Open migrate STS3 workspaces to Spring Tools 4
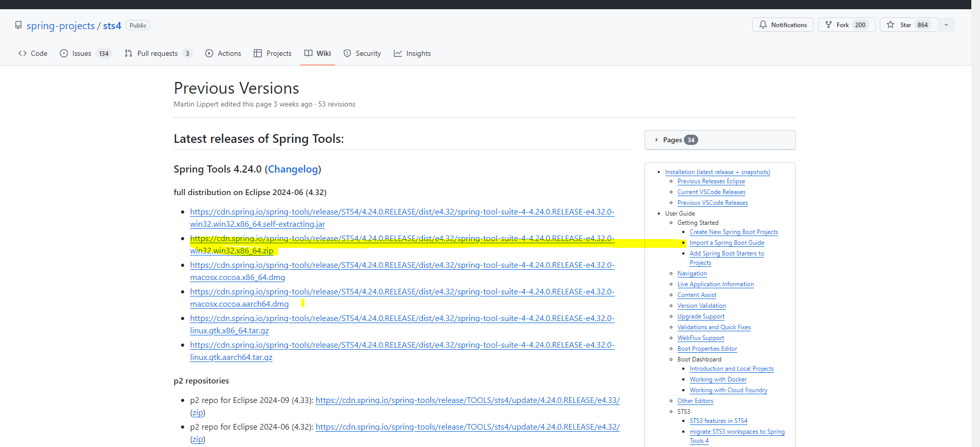Screen dimensions: 980x447 pos(737,436)
